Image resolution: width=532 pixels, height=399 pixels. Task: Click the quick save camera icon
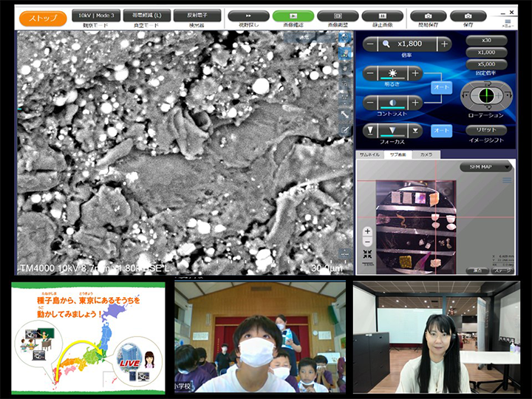click(x=428, y=16)
